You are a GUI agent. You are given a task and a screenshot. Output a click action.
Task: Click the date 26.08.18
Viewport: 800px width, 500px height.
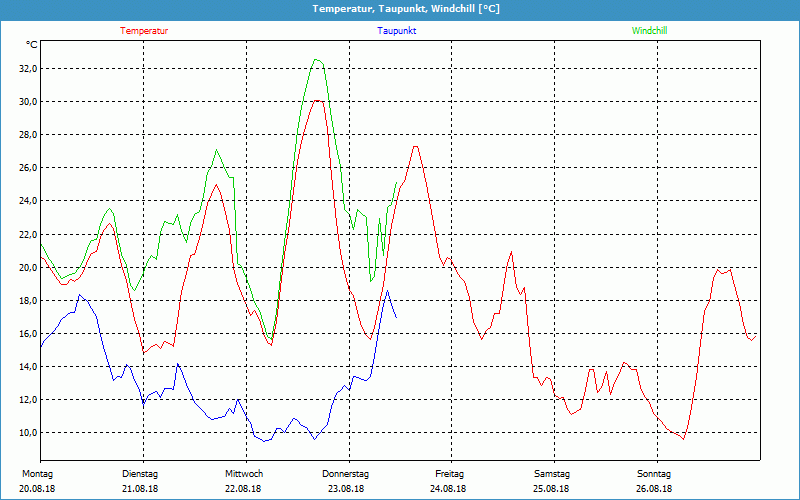click(x=654, y=489)
